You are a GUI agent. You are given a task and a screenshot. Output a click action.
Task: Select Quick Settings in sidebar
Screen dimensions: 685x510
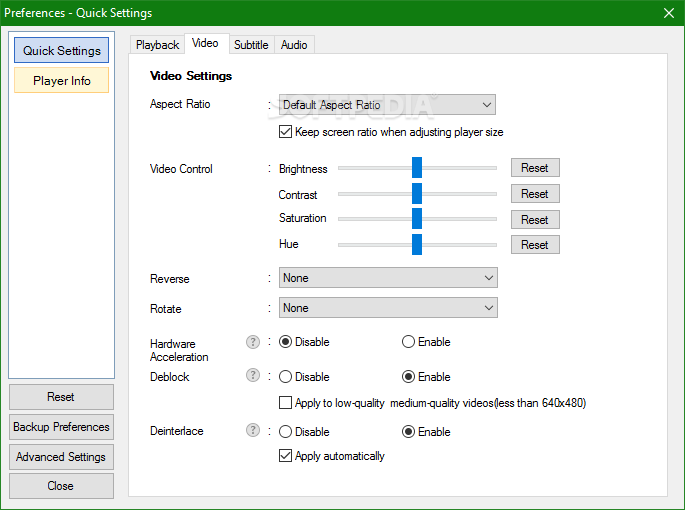(x=62, y=50)
